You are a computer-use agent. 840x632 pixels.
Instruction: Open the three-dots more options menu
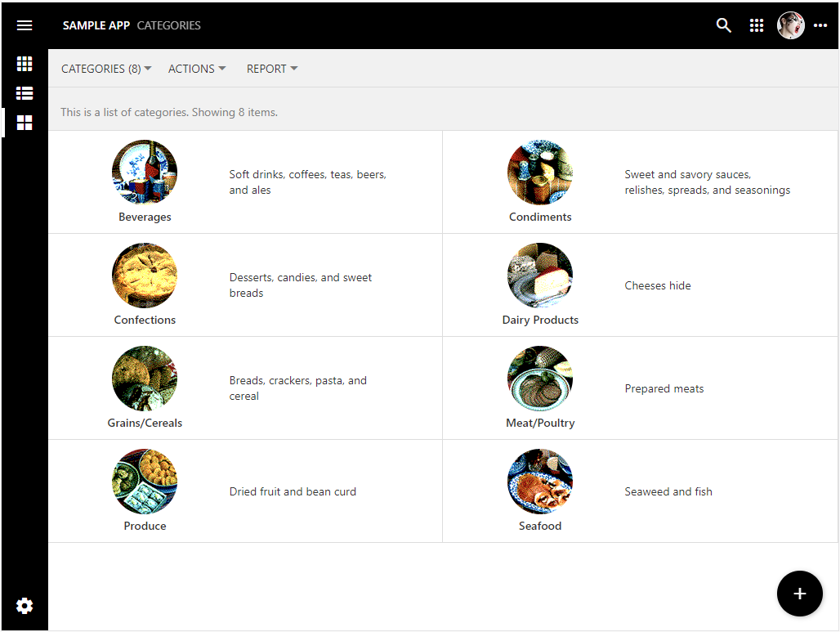(x=820, y=25)
